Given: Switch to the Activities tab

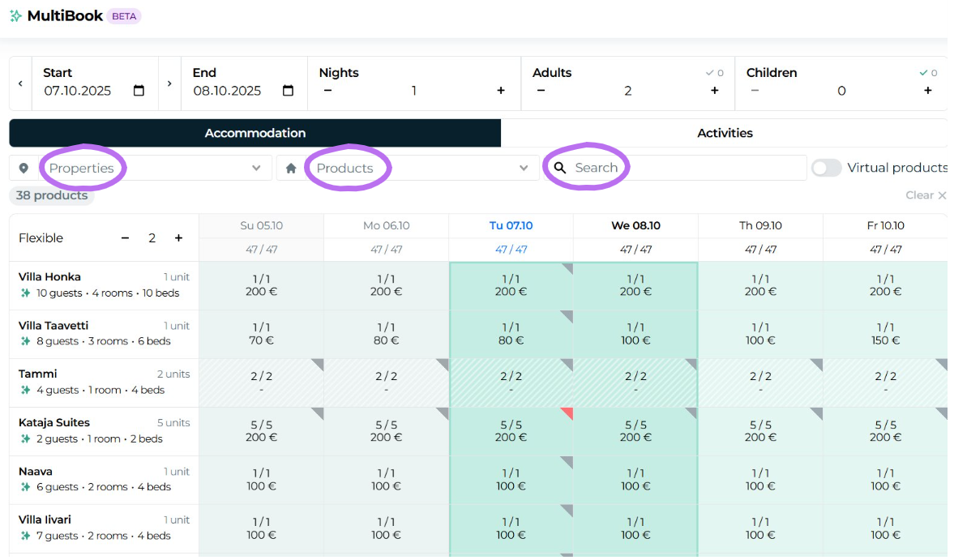Looking at the screenshot, I should (x=725, y=133).
